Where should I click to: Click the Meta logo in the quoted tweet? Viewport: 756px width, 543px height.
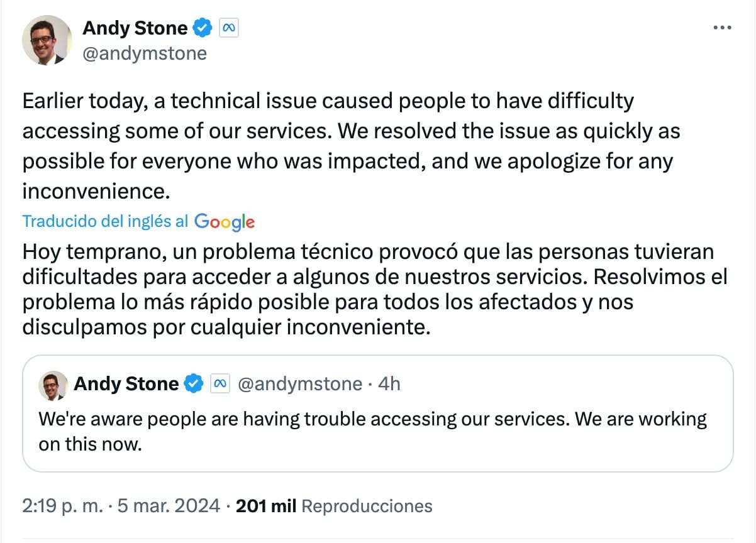(x=219, y=383)
